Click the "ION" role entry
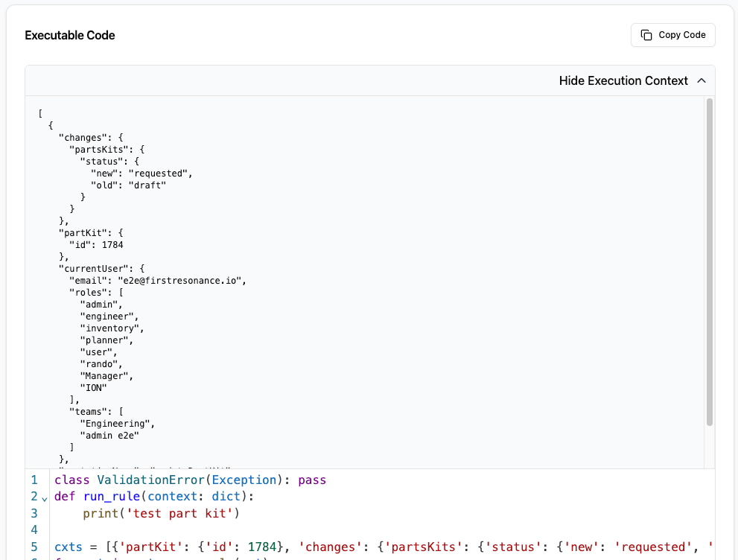Viewport: 738px width, 560px height. tap(93, 388)
